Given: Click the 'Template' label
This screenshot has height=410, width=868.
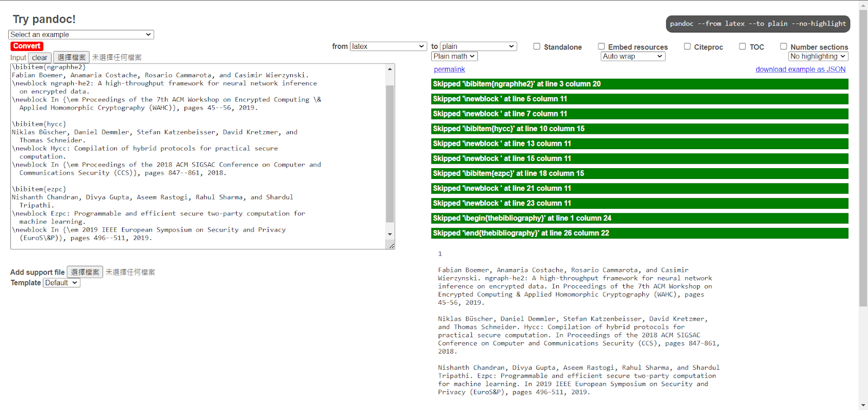Looking at the screenshot, I should pyautogui.click(x=25, y=283).
